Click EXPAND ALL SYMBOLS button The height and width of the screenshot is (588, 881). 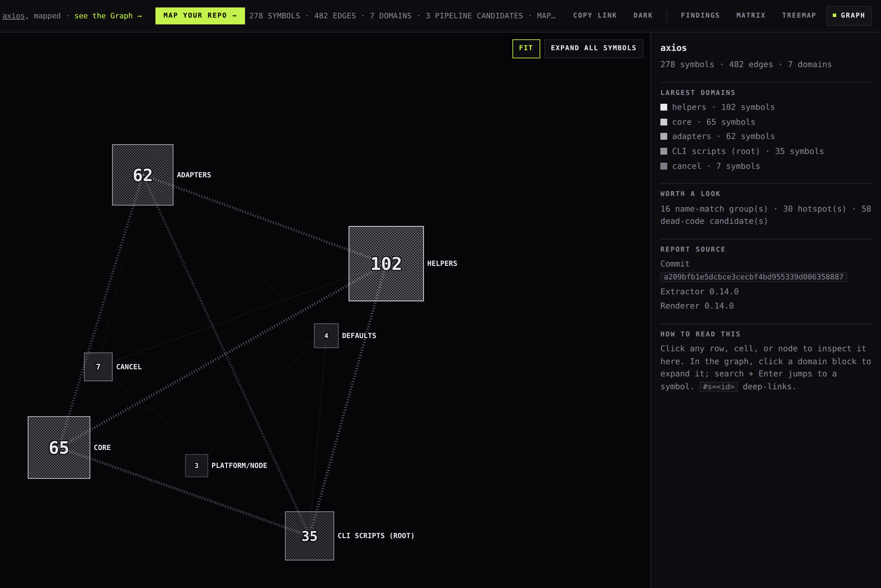point(594,48)
